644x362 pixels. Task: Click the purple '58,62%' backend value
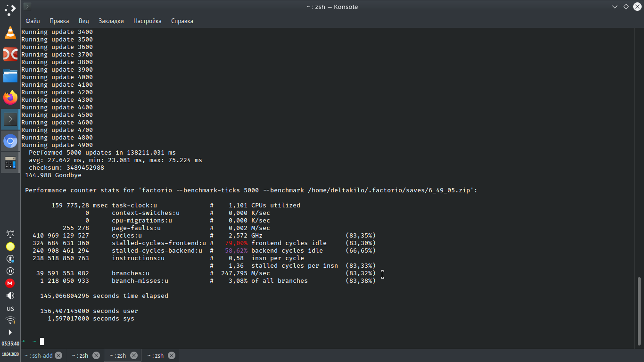pyautogui.click(x=236, y=251)
